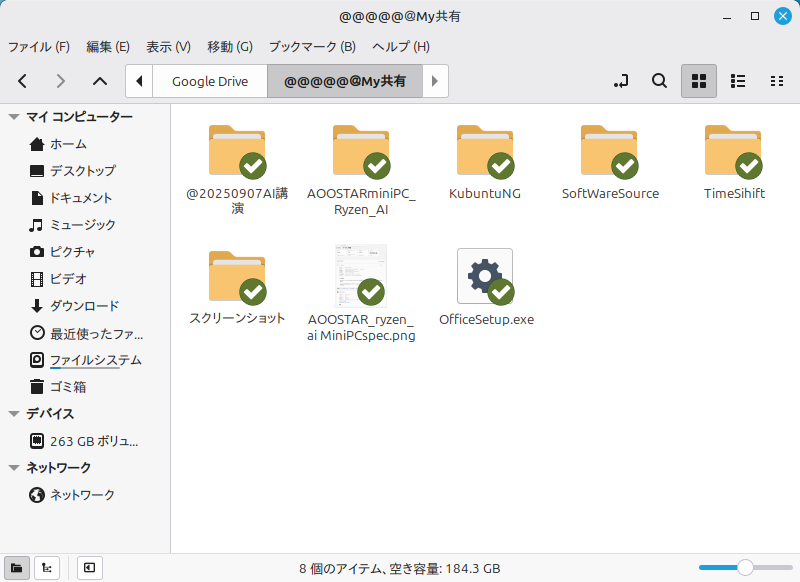Open the OfficeSetup.exe file
Viewport: 800px width, 582px height.
485,277
